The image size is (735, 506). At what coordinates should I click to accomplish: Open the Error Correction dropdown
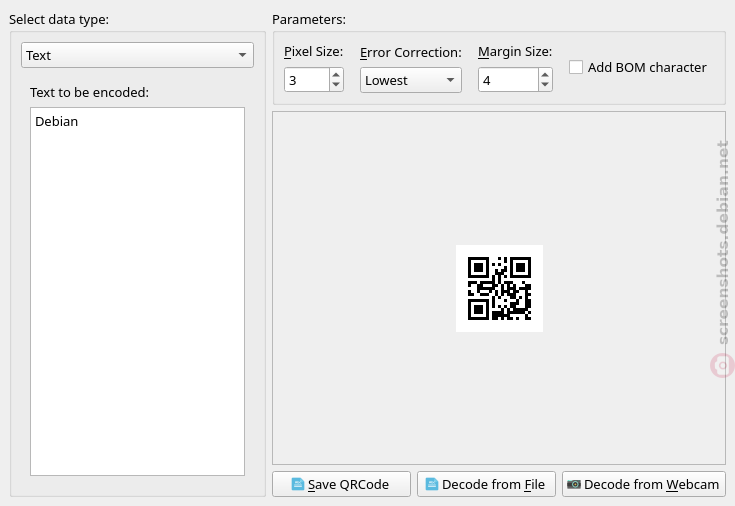coord(411,80)
